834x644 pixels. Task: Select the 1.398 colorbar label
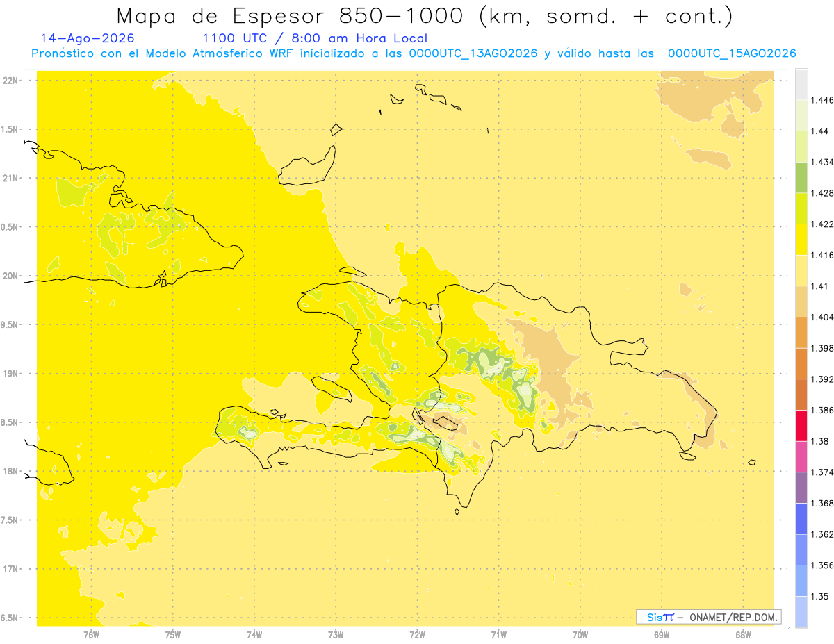[x=824, y=348]
